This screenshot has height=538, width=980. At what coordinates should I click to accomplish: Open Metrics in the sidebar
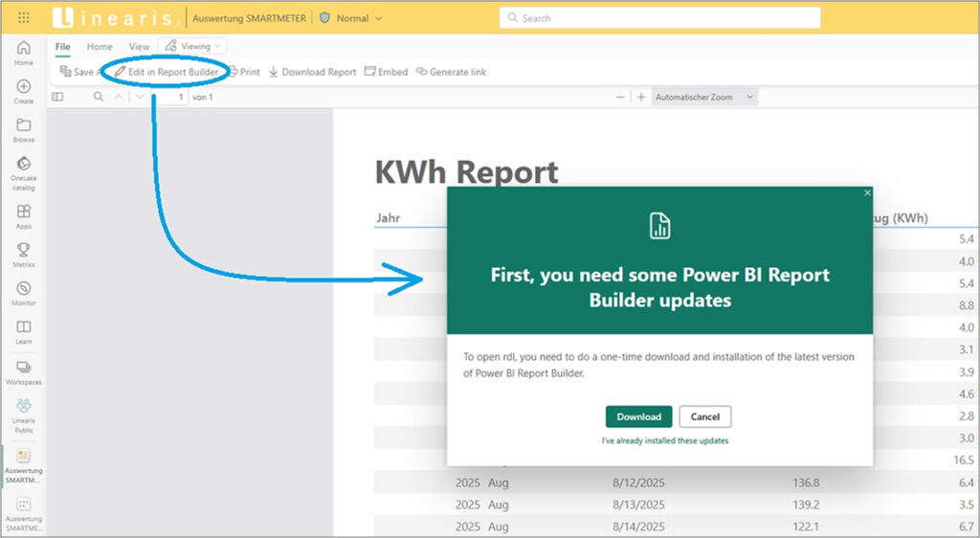(24, 255)
